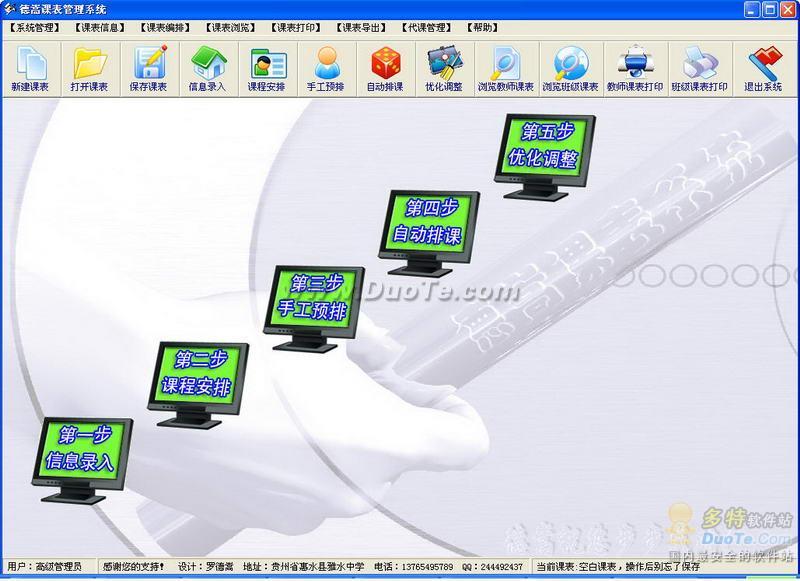800x581 pixels.
Task: Click the 感谢您的支持! status bar text
Action: coord(134,566)
